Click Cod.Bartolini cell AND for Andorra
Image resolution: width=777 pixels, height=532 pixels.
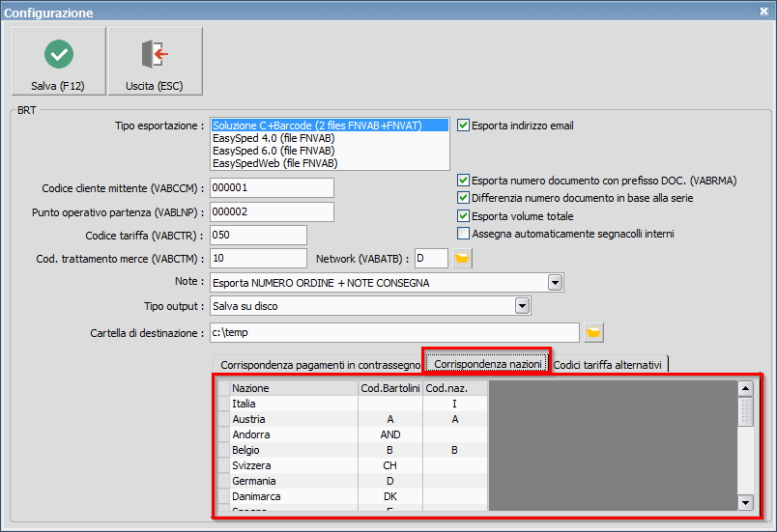click(390, 434)
